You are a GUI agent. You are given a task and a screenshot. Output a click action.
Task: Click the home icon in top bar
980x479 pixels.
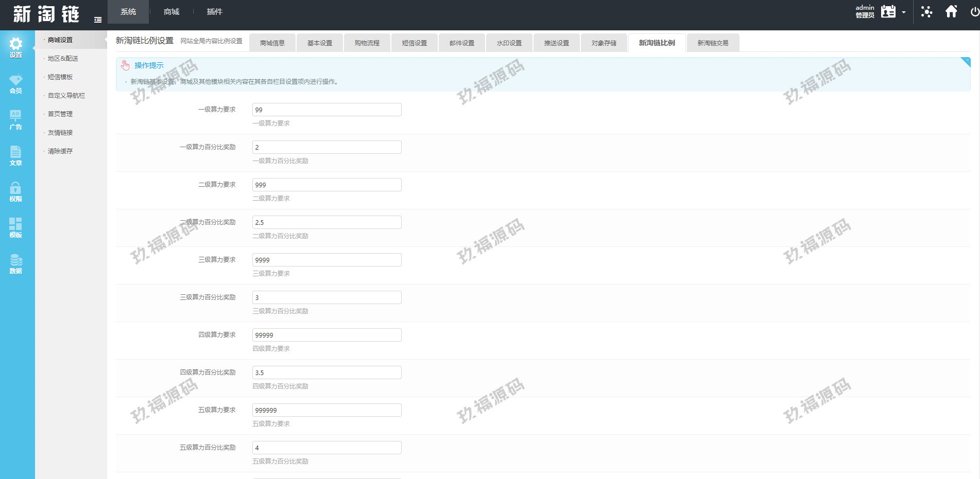(x=951, y=12)
